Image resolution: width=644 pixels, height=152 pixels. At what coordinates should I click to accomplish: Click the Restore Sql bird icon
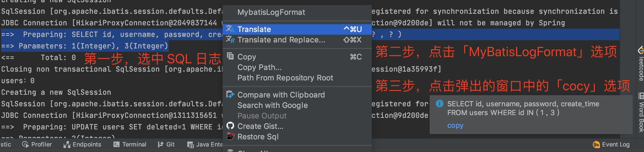[230, 136]
